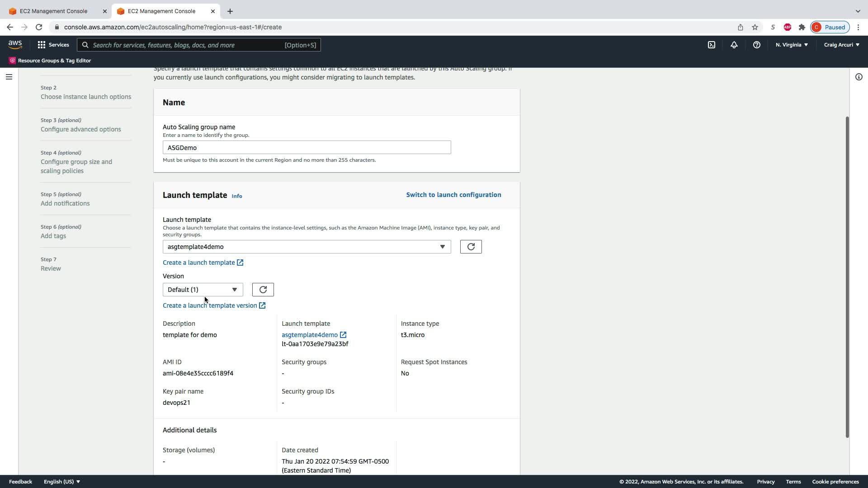Open the info panel icon at right
This screenshot has height=488, width=868.
859,77
